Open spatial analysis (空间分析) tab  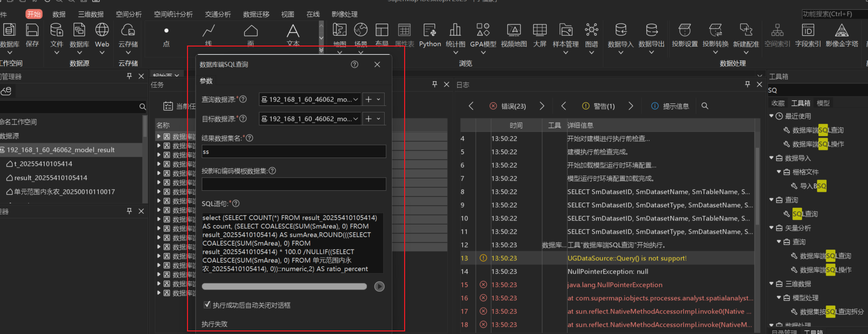click(129, 14)
